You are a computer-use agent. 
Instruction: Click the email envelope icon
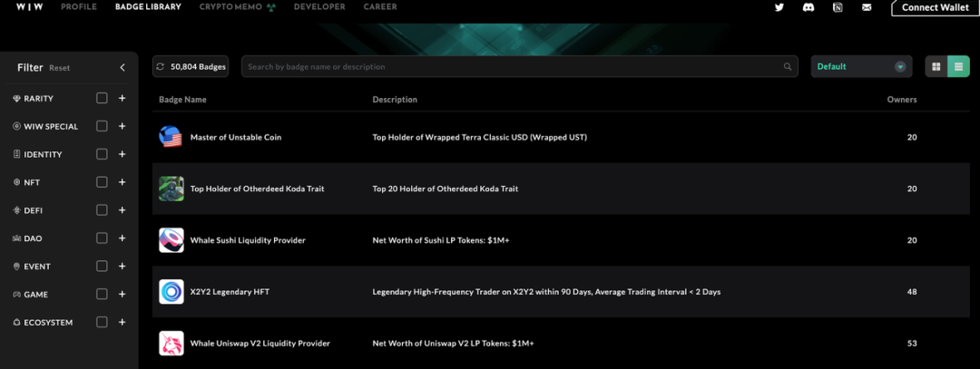(867, 7)
